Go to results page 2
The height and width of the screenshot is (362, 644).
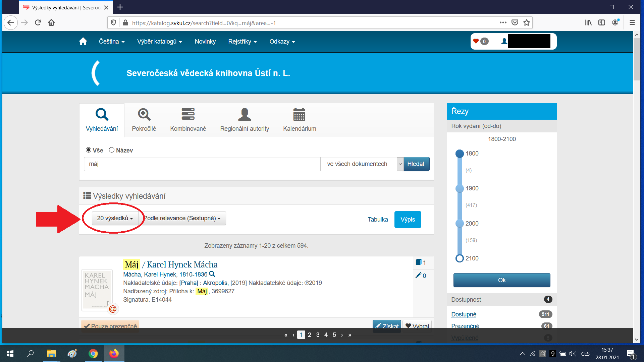tap(309, 335)
